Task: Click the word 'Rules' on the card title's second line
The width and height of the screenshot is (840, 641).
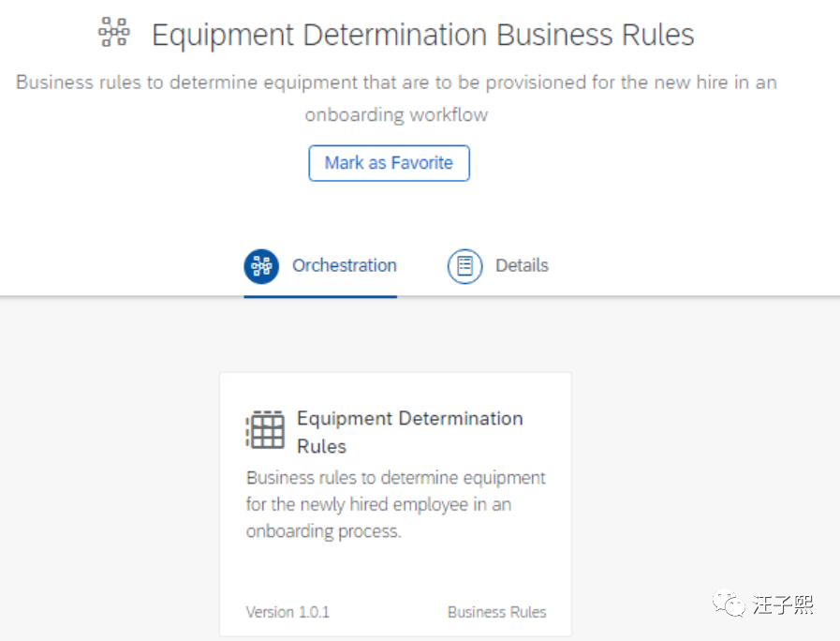Action: tap(321, 446)
